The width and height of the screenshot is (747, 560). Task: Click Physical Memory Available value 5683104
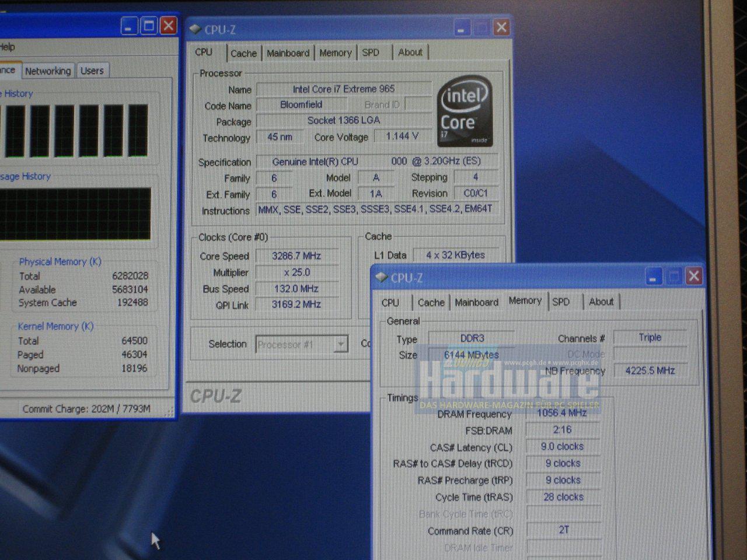[130, 289]
